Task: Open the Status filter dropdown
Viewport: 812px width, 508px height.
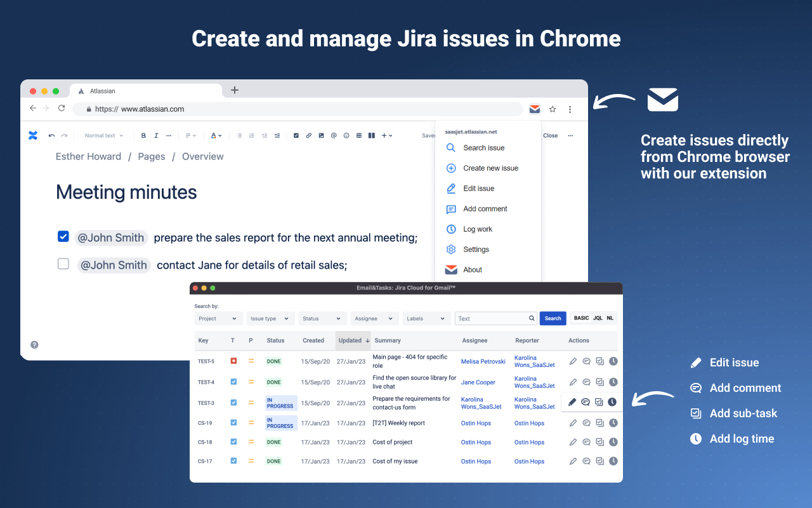Action: (x=322, y=319)
